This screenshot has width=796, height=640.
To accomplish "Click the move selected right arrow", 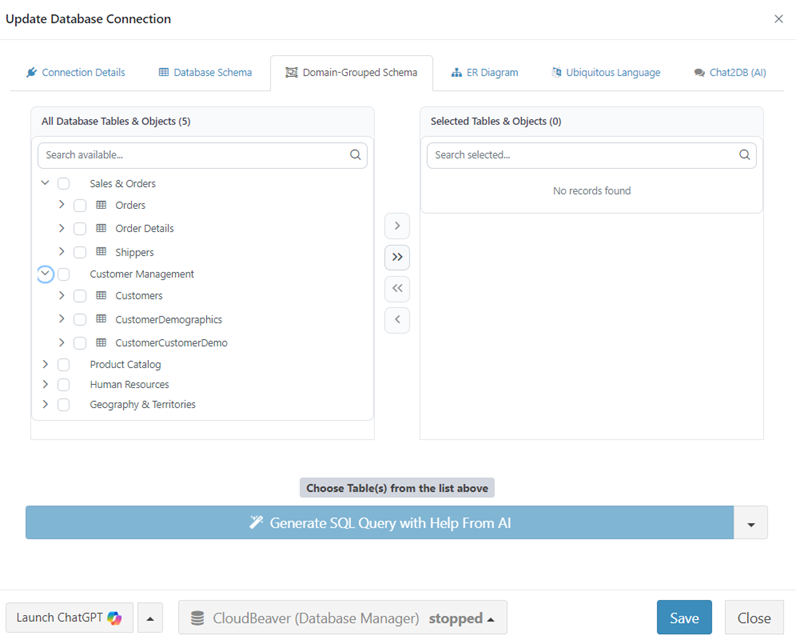I will click(397, 226).
